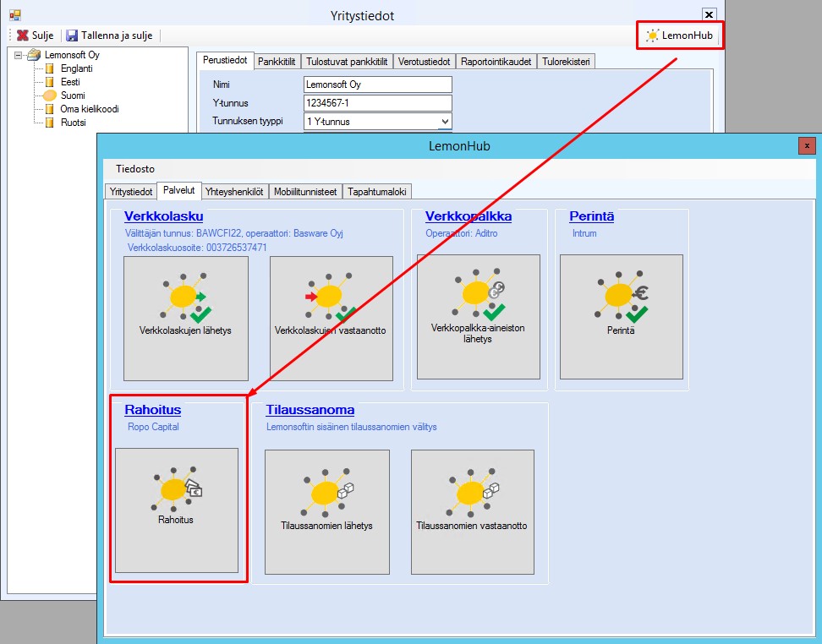Click the Tilaussanoma heading link

(310, 410)
